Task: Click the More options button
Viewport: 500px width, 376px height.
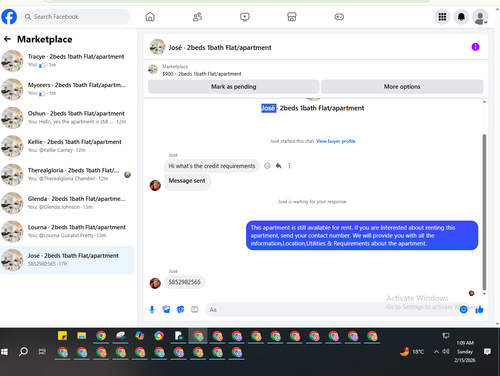Action: tap(402, 87)
